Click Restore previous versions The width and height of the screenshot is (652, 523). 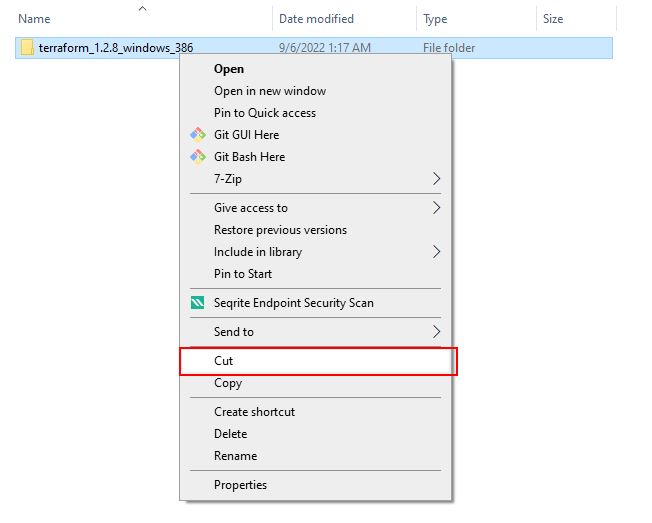[280, 230]
